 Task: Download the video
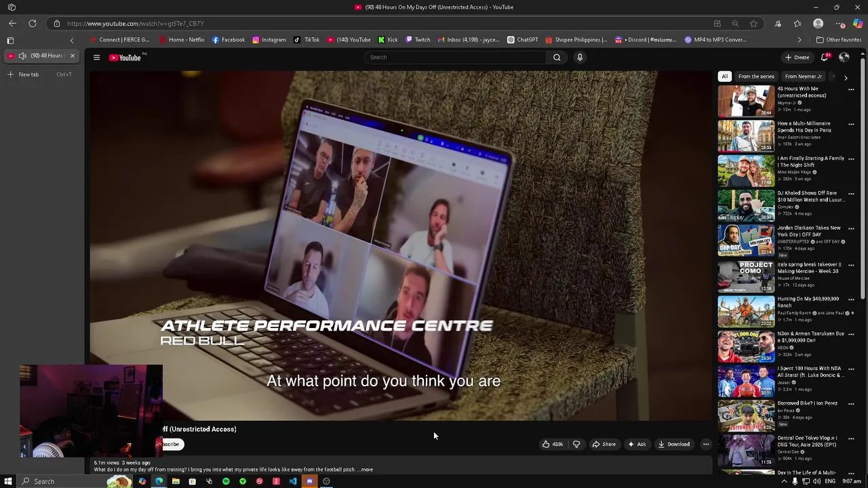(674, 444)
